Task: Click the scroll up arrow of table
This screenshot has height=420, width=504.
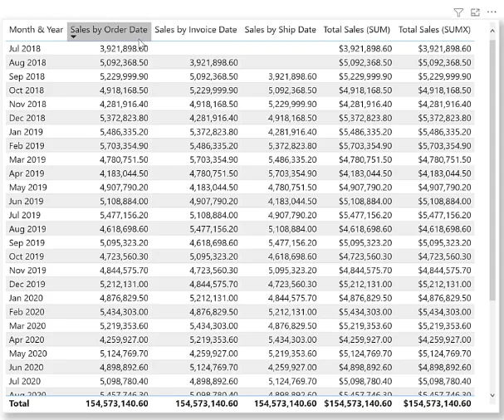Action: [492, 31]
